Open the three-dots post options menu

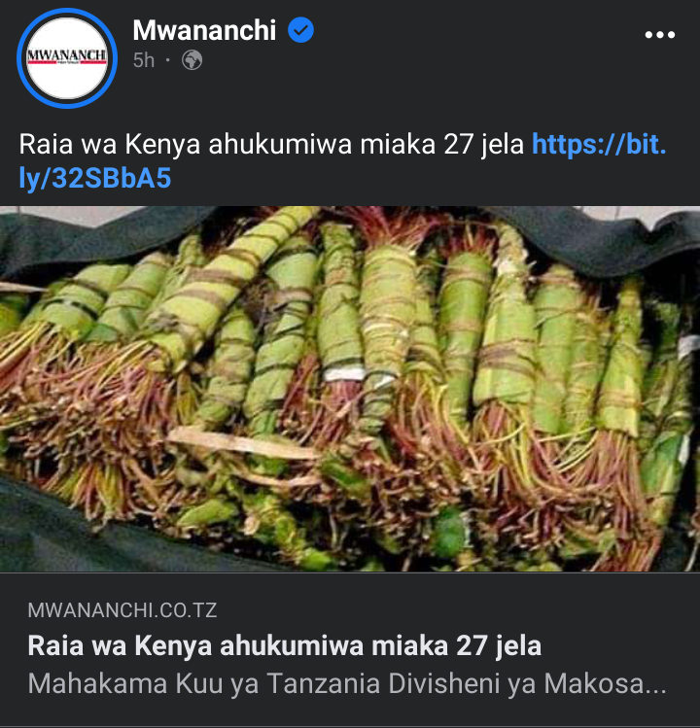point(659,35)
